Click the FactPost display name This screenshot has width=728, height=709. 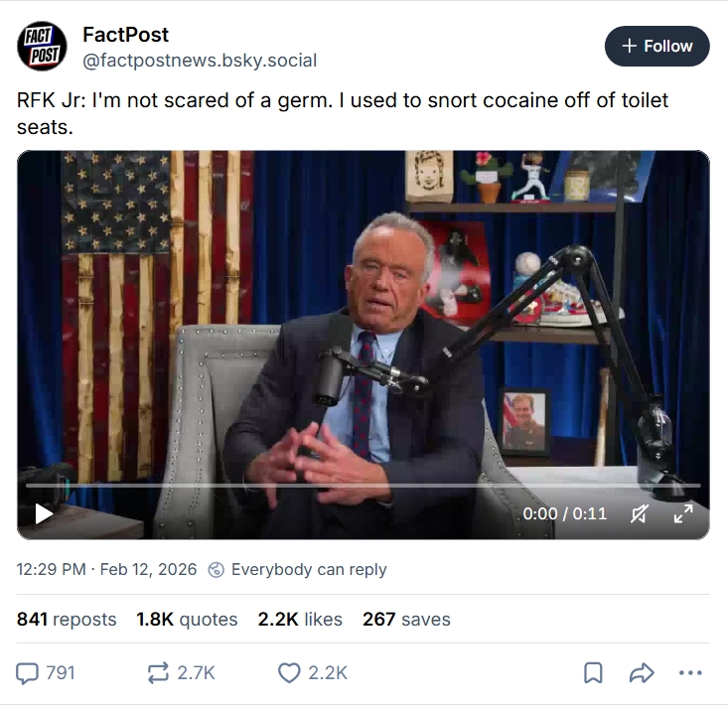point(125,35)
